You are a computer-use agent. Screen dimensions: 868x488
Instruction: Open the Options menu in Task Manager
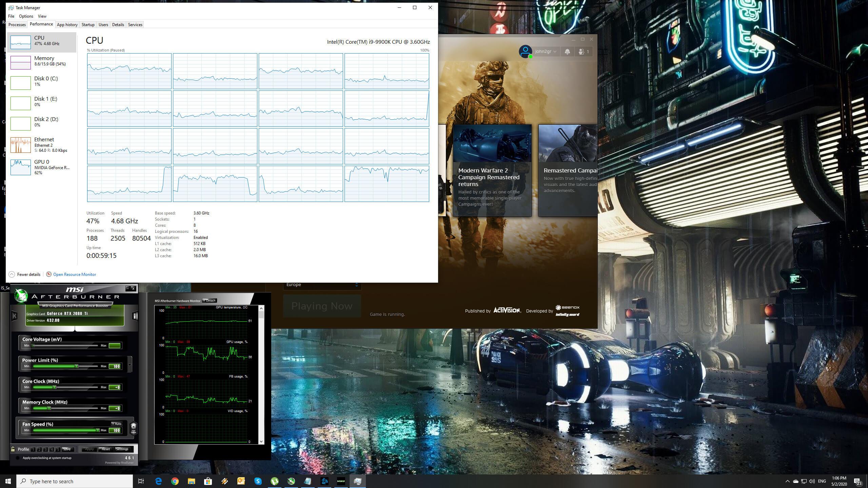point(26,16)
